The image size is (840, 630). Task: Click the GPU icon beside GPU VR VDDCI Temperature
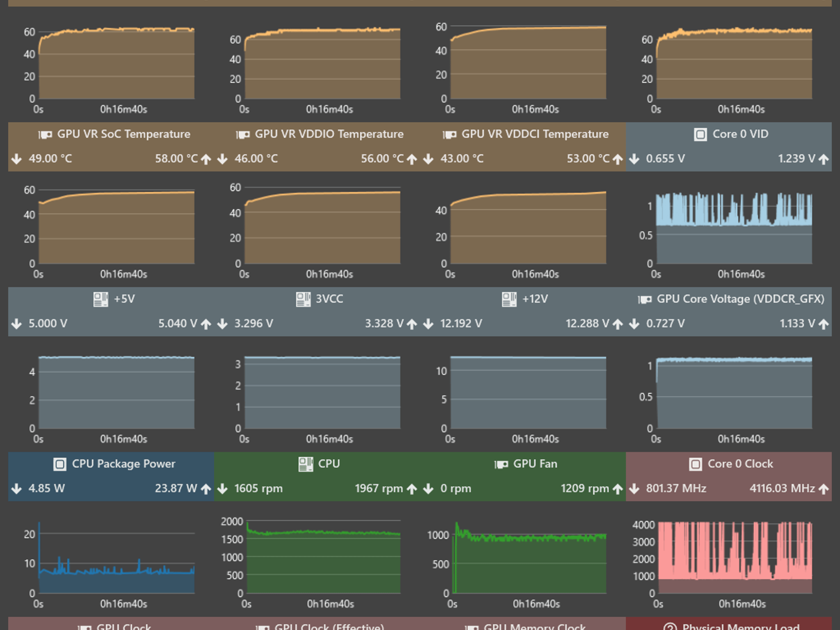[x=450, y=135]
